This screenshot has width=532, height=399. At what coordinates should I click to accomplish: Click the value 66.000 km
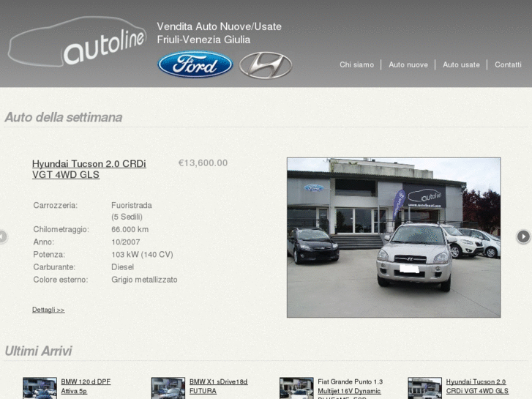coord(130,230)
